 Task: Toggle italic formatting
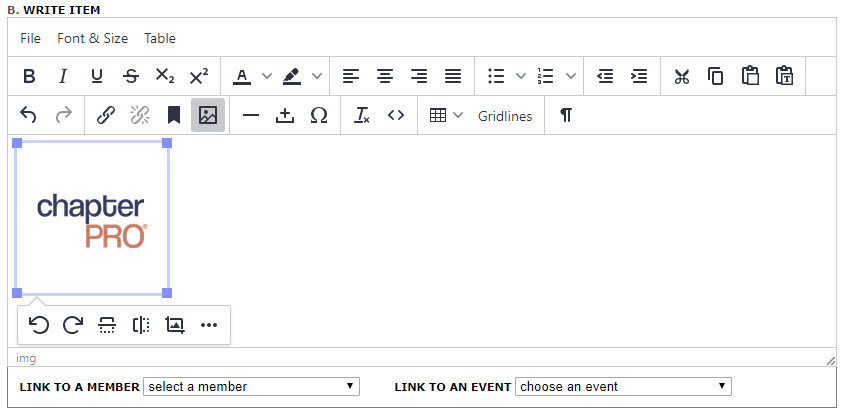click(63, 76)
